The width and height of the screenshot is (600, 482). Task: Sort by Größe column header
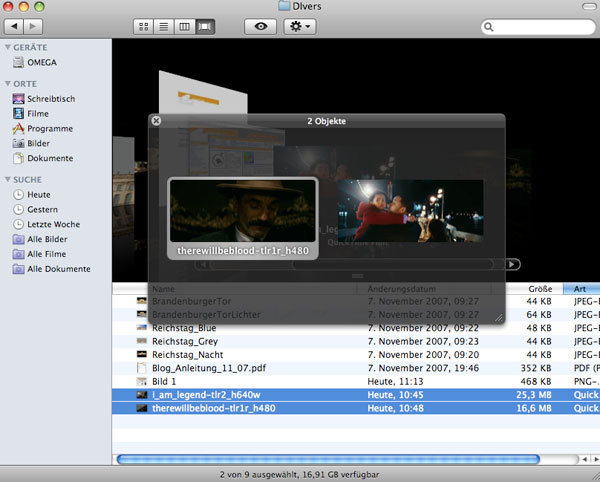point(540,289)
